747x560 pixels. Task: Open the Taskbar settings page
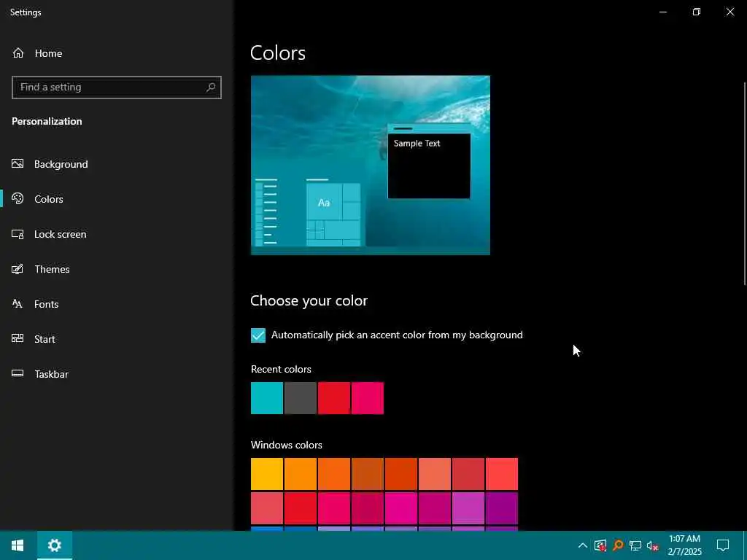coord(40,374)
